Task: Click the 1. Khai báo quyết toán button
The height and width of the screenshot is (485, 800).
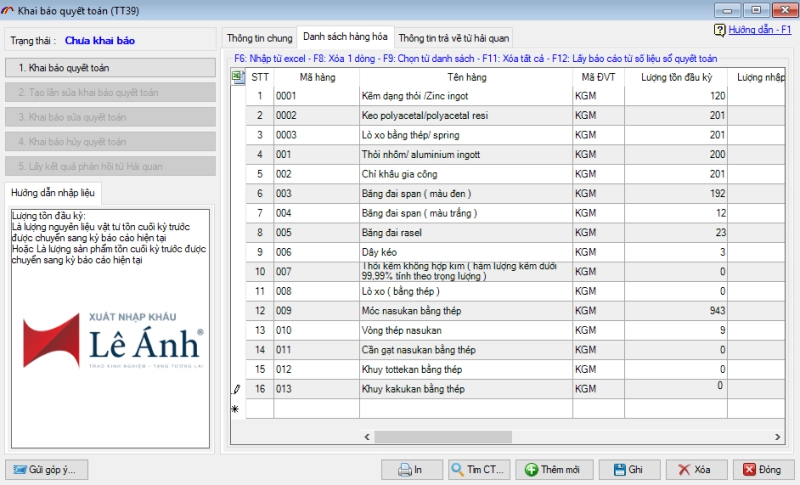Action: pos(110,68)
